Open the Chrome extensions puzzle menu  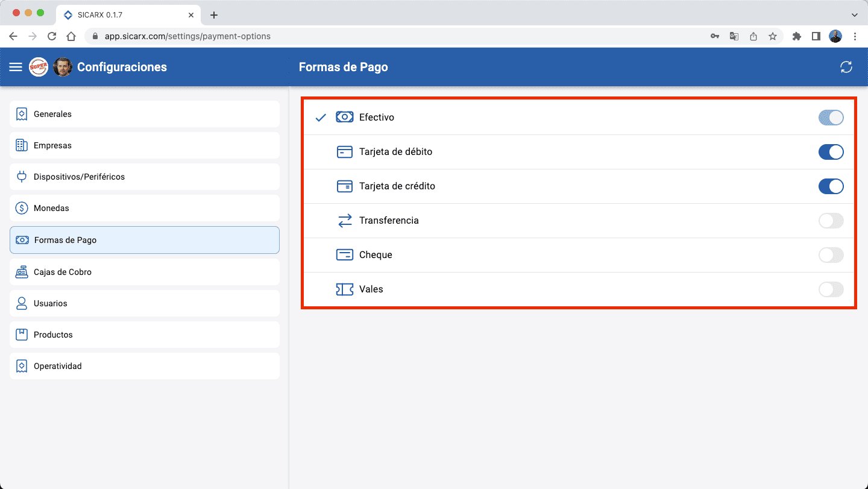pyautogui.click(x=797, y=36)
